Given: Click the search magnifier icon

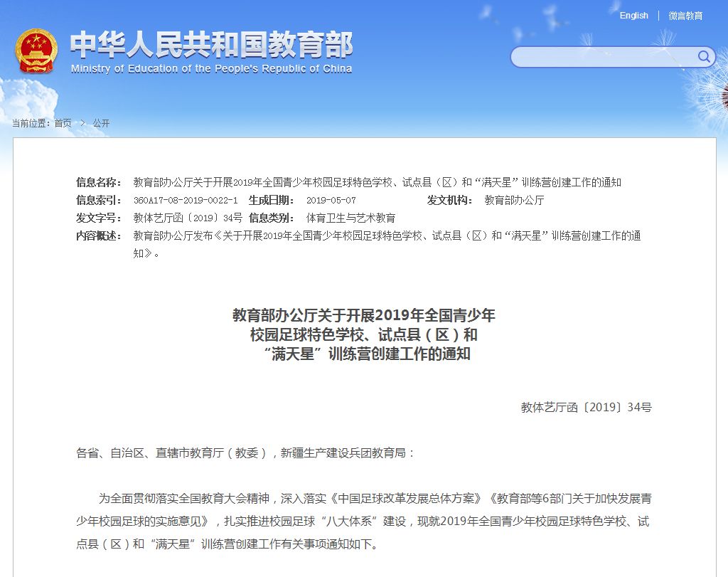Looking at the screenshot, I should 703,57.
